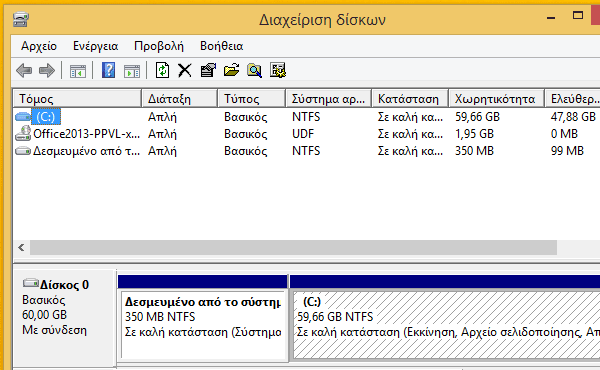Click the Με σύνδεση status text
Screen dimensions: 600x370
[x=54, y=330]
